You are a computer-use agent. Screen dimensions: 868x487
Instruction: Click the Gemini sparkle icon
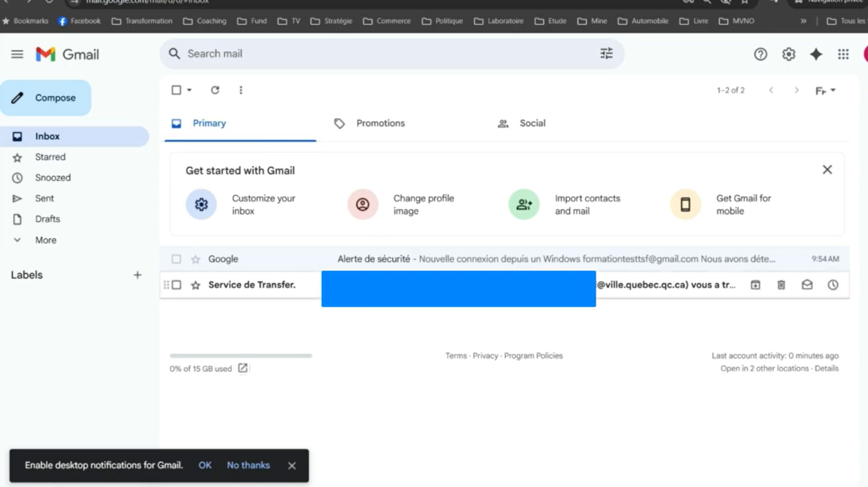point(815,54)
